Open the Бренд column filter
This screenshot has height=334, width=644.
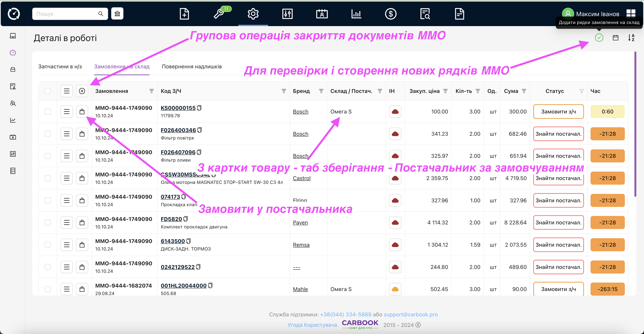(321, 91)
